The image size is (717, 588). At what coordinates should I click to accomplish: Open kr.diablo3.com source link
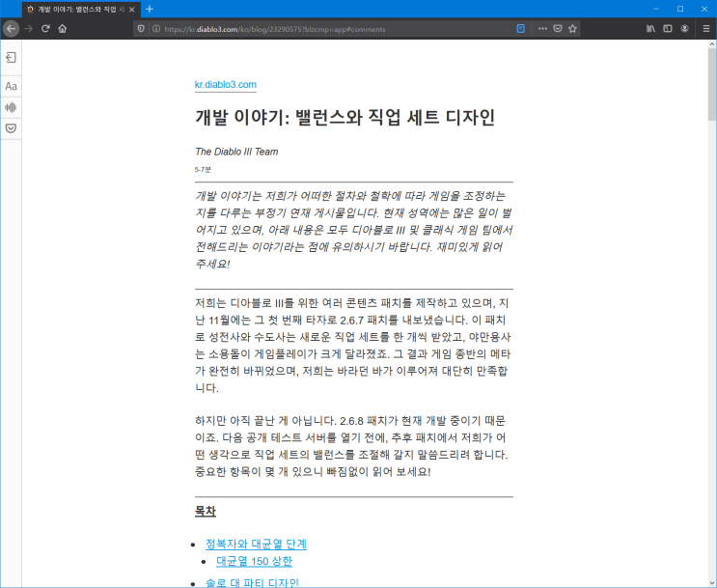coord(226,85)
